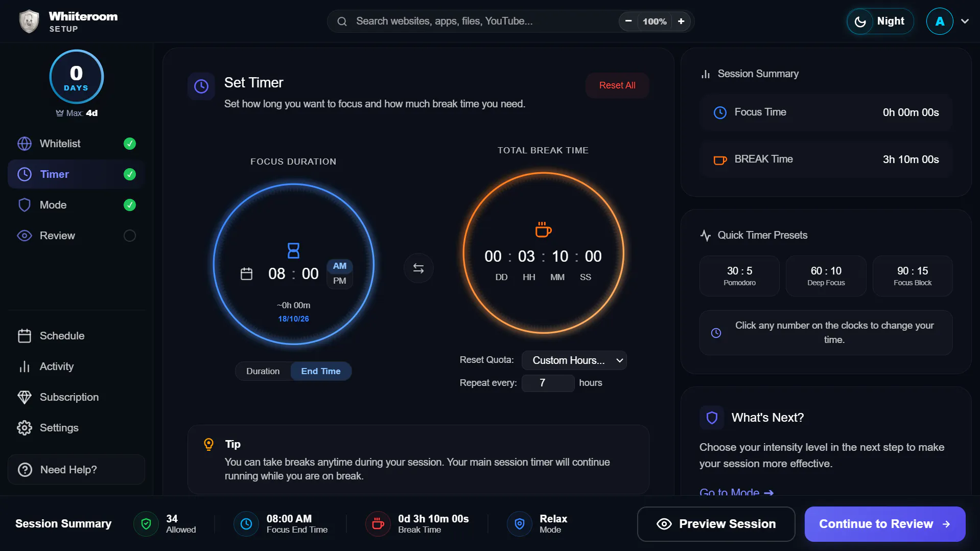980x551 pixels.
Task: Switch to End Time mode
Action: [x=321, y=371]
